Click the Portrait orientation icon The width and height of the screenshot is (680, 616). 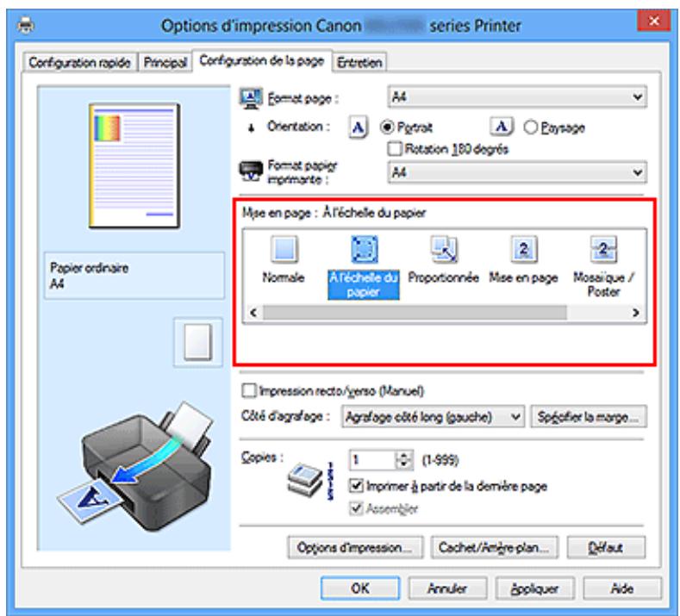358,128
